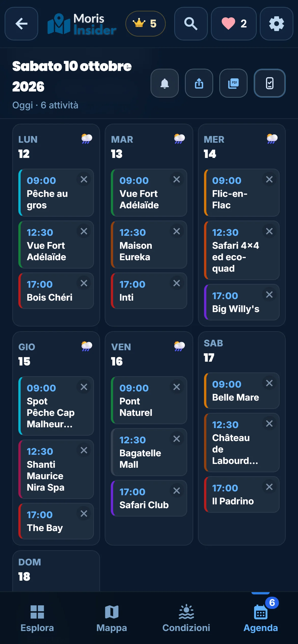
Task: Open the Shanti Maurice Nira Spa card
Action: [56, 469]
